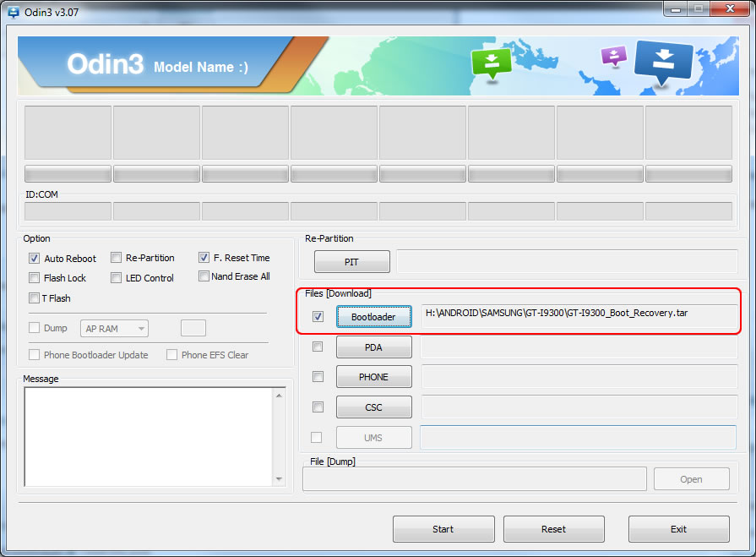Click the File [Dump] path field

475,479
